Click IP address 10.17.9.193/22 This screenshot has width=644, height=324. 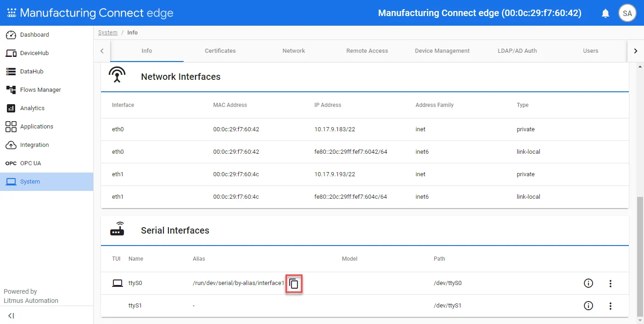click(335, 174)
